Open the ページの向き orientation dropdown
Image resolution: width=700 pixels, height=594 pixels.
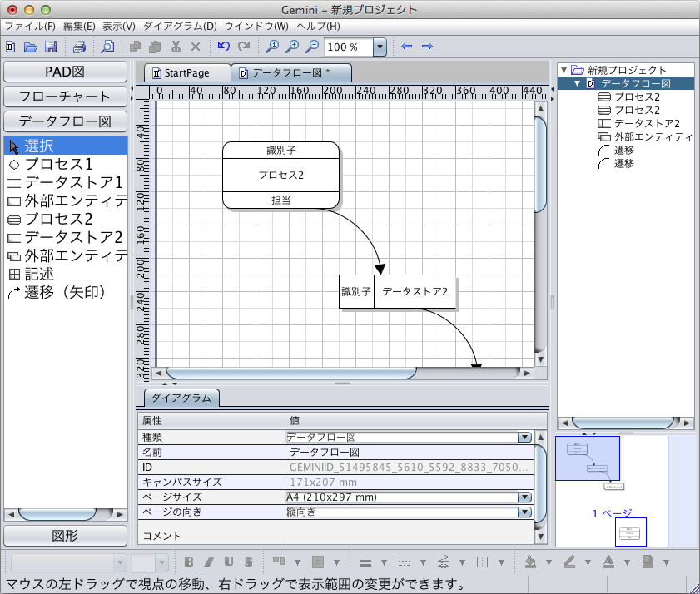tap(524, 512)
